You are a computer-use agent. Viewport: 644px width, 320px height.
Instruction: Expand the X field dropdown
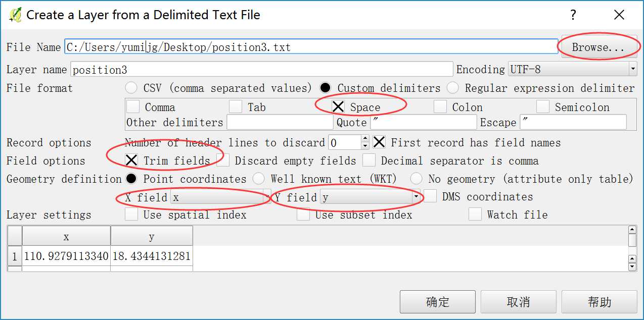(220, 197)
